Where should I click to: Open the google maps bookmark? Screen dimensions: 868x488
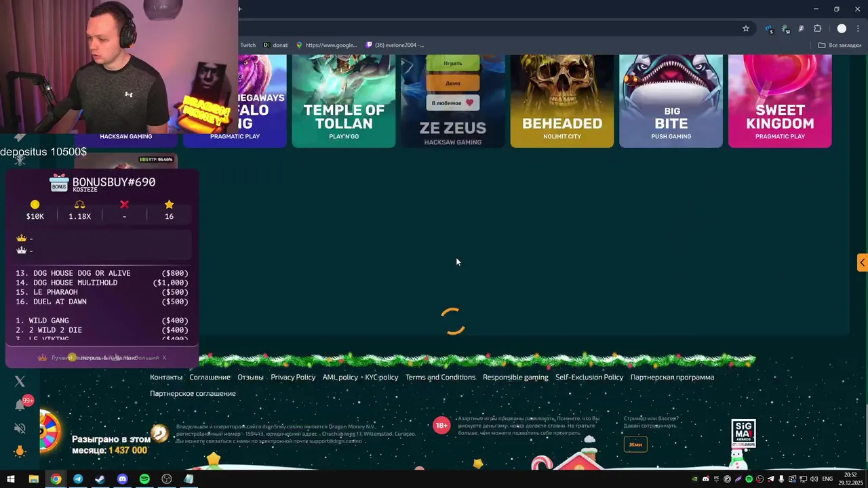coord(326,45)
